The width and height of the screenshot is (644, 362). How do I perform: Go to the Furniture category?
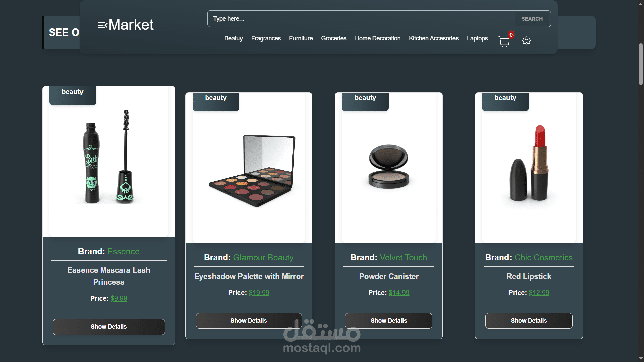pos(301,38)
